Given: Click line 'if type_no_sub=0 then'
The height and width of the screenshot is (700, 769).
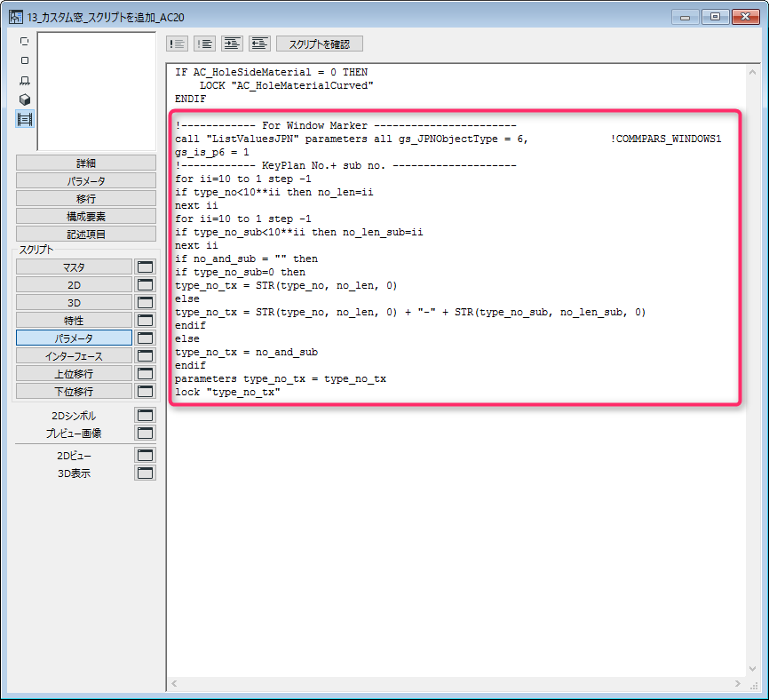Looking at the screenshot, I should (240, 272).
